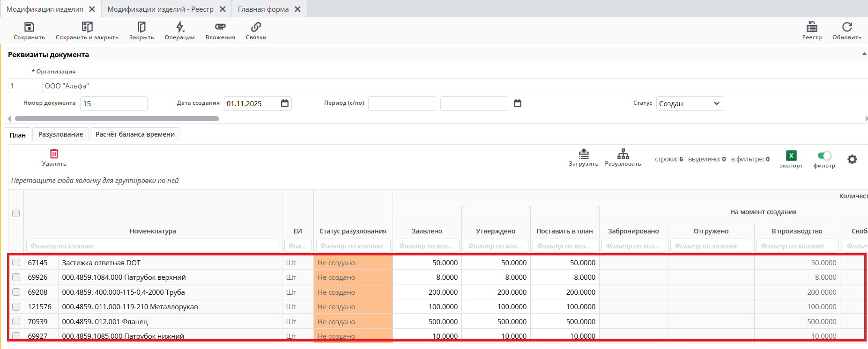The height and width of the screenshot is (349, 868).
Task: Open Вложения paperclip attachments
Action: coord(220,27)
